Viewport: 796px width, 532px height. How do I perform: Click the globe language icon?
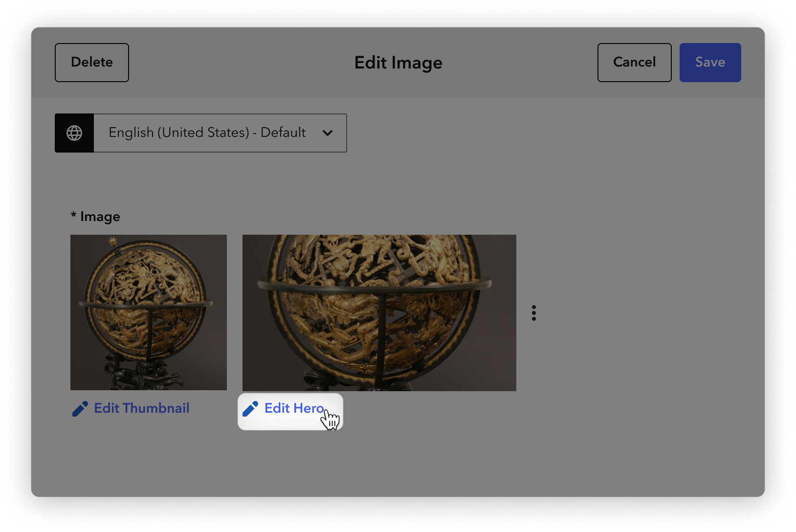74,133
